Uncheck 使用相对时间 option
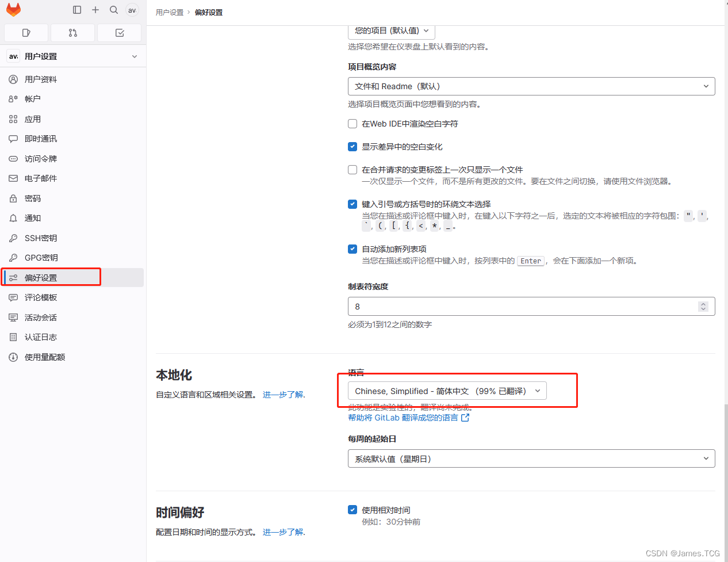 click(352, 509)
